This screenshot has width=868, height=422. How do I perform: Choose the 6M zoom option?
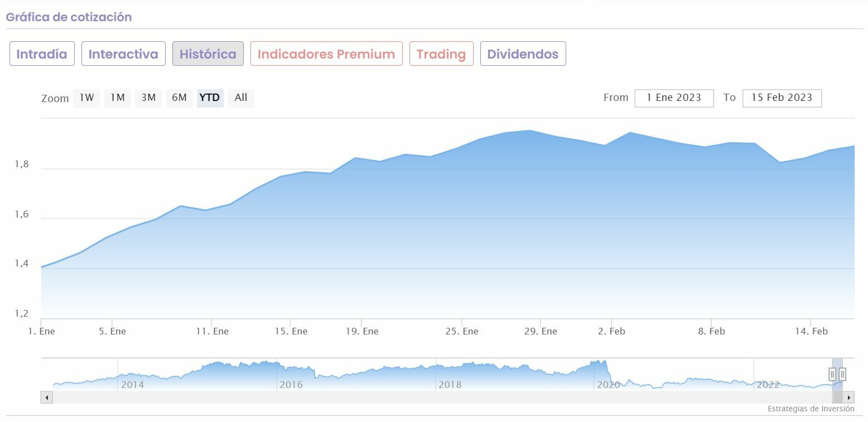click(179, 98)
